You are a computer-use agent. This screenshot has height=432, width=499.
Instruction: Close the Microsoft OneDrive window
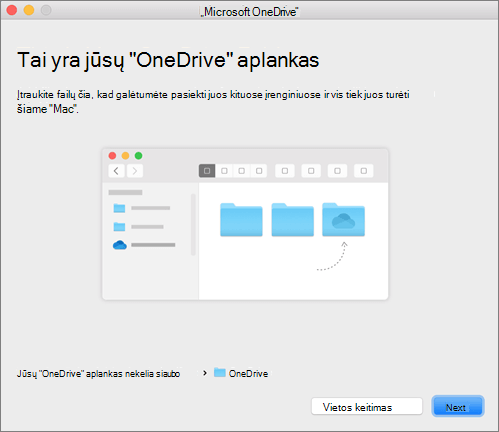tap(12, 10)
